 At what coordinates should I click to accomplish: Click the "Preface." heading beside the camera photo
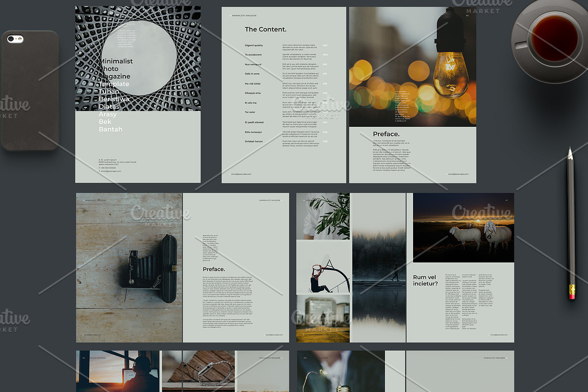pos(214,269)
